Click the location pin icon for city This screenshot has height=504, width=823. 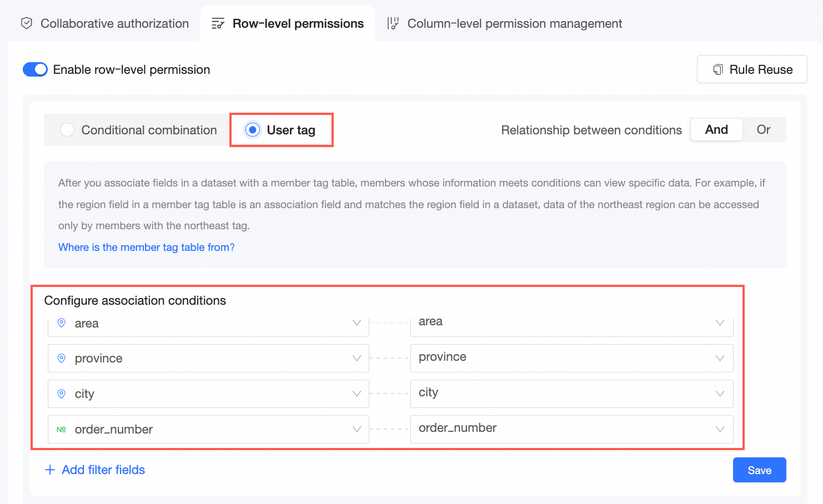(x=62, y=394)
